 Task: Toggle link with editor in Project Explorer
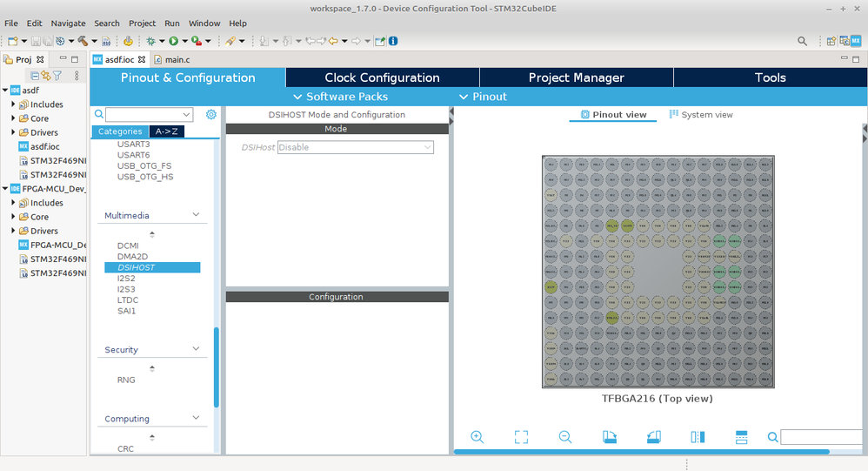[x=45, y=76]
